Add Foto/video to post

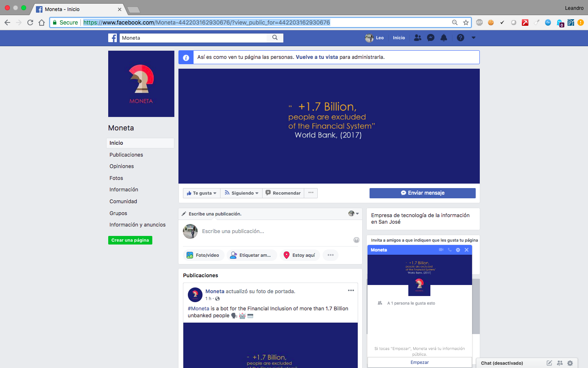(x=203, y=255)
